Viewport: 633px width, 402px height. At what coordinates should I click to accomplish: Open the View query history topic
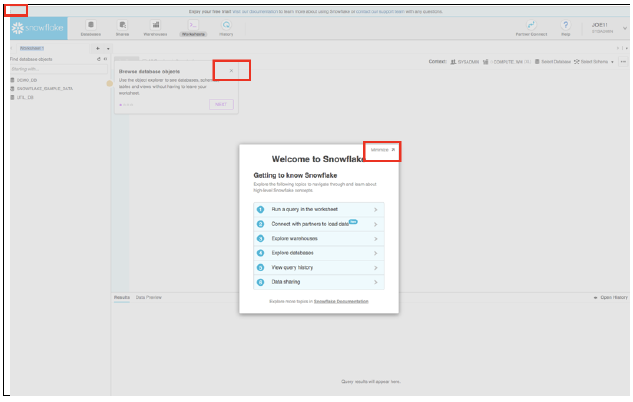[x=319, y=268]
